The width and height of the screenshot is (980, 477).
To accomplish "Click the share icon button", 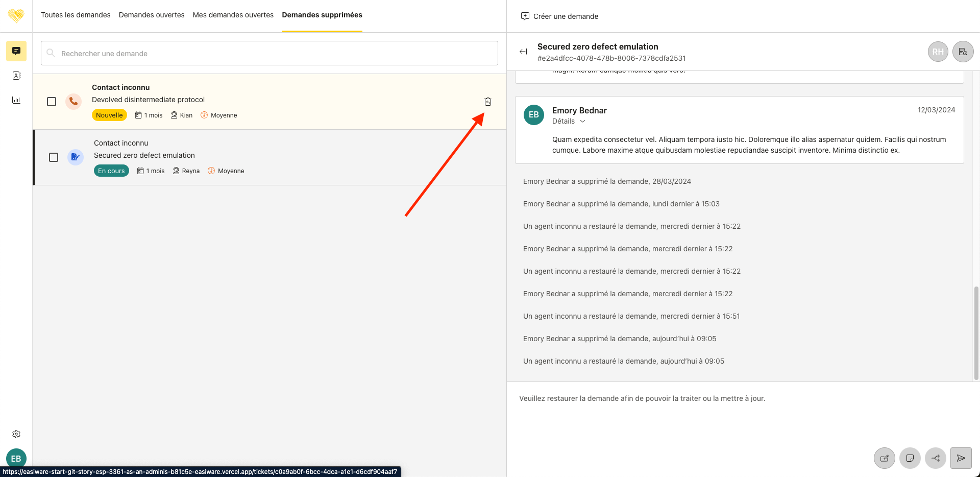I will click(935, 458).
